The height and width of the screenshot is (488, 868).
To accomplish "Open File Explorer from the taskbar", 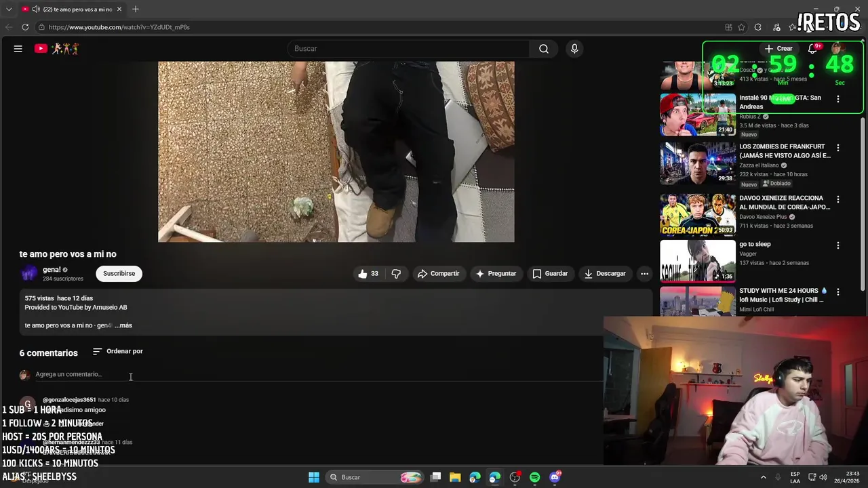I will click(455, 478).
